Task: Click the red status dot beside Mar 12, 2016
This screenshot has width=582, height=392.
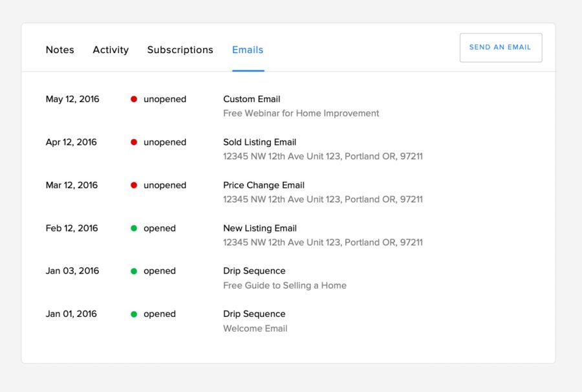Action: [134, 185]
